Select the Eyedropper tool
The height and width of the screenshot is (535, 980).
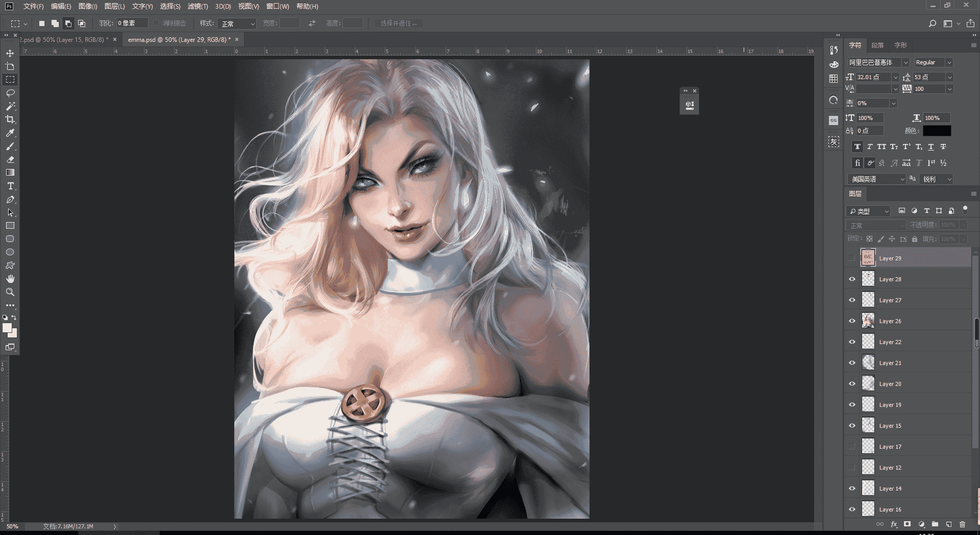(x=10, y=133)
